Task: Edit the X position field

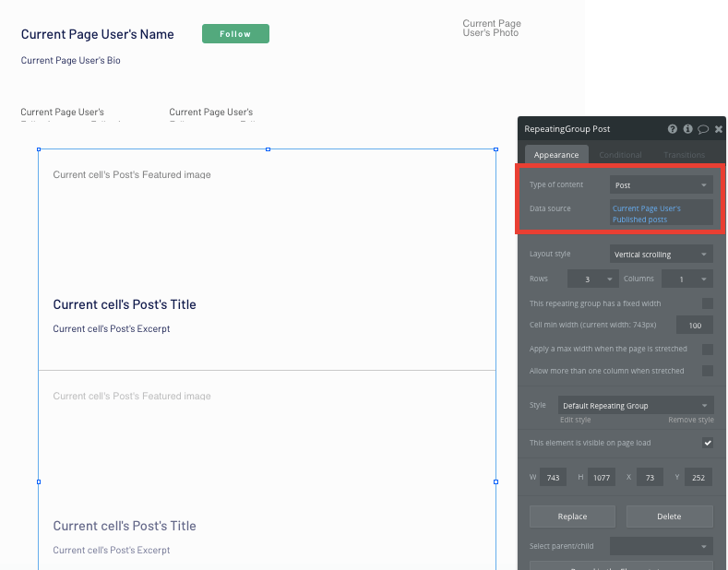Action: (650, 477)
